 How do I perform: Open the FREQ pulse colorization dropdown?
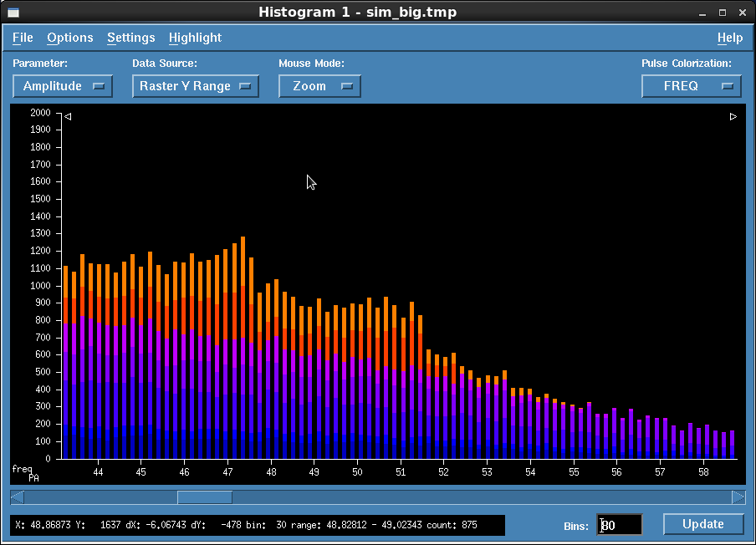pos(691,86)
